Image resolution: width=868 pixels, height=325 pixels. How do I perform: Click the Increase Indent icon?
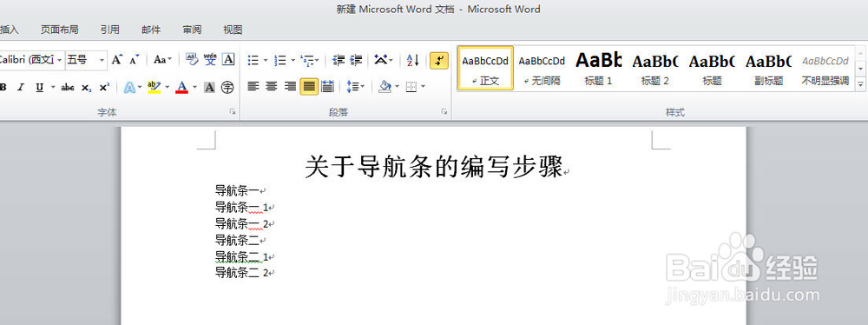356,59
